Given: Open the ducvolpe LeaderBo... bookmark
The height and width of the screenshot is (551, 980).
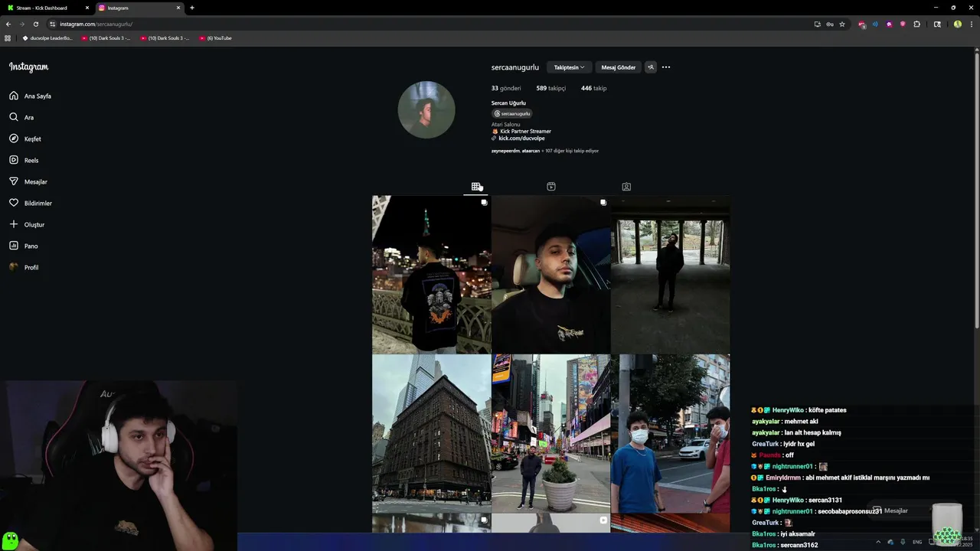Looking at the screenshot, I should point(47,38).
